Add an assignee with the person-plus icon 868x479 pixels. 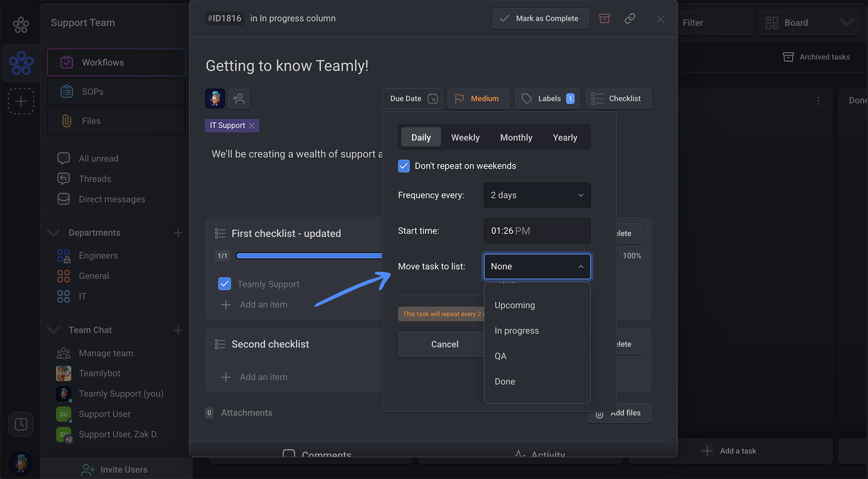(x=239, y=98)
